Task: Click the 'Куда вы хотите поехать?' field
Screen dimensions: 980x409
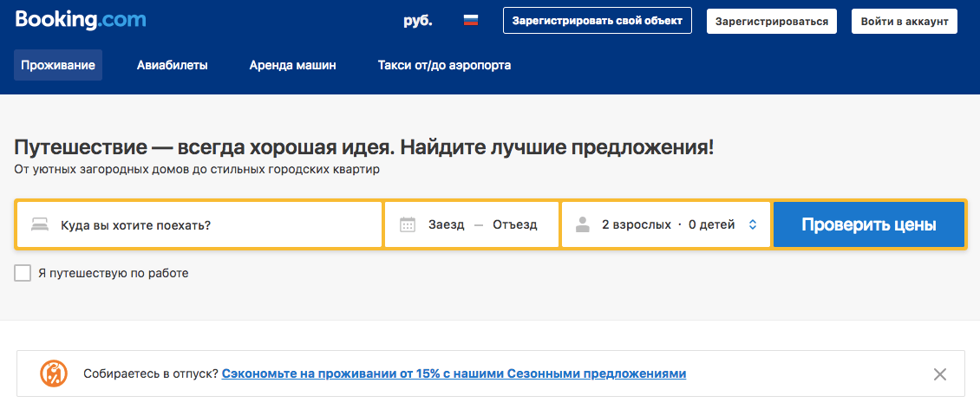Action: point(199,224)
